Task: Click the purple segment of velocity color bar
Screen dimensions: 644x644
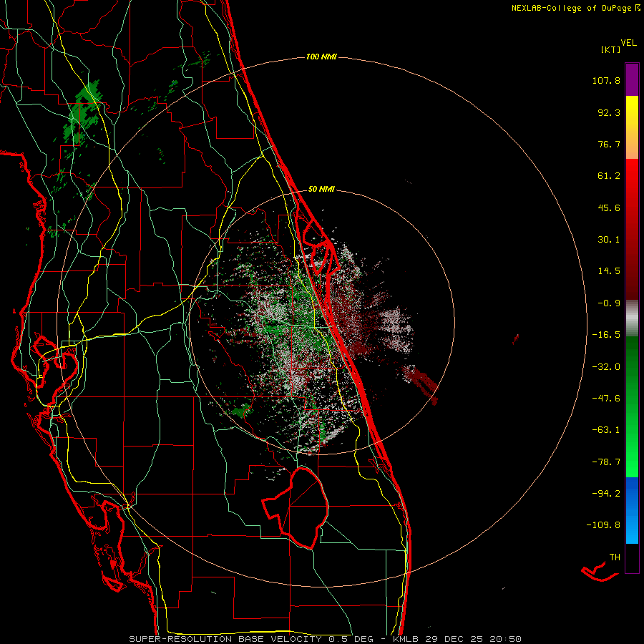Action: (x=632, y=79)
